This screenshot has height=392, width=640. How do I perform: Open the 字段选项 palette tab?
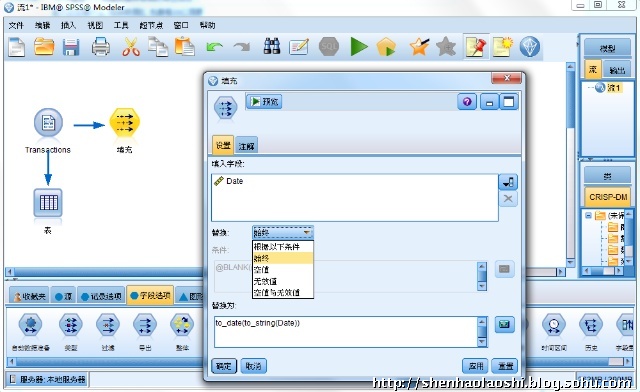[151, 295]
